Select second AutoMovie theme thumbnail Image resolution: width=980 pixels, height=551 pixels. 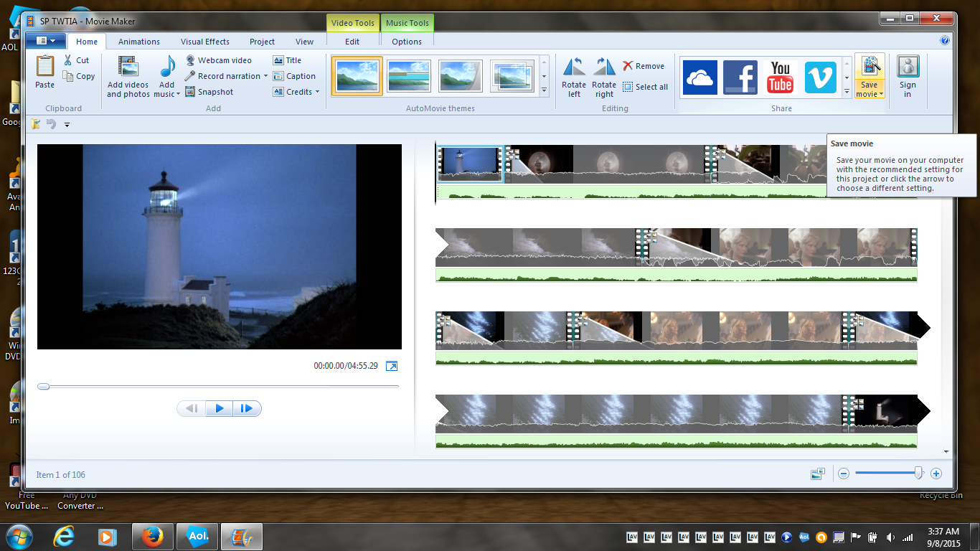[x=409, y=76]
